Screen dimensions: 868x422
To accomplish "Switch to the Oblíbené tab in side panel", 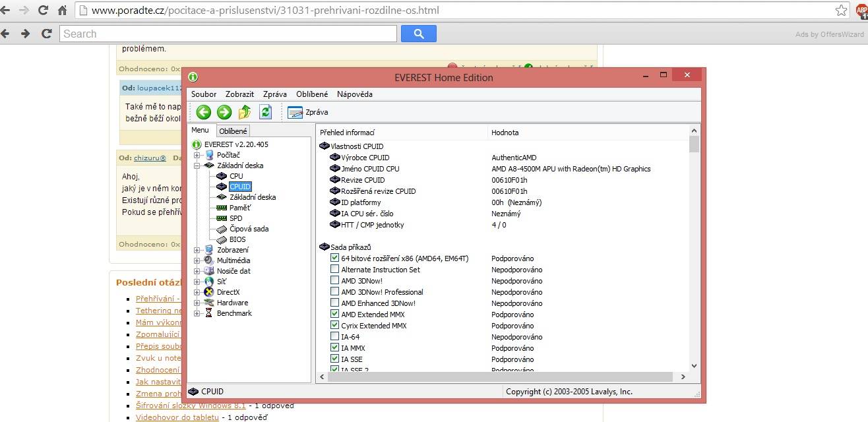I will 233,131.
